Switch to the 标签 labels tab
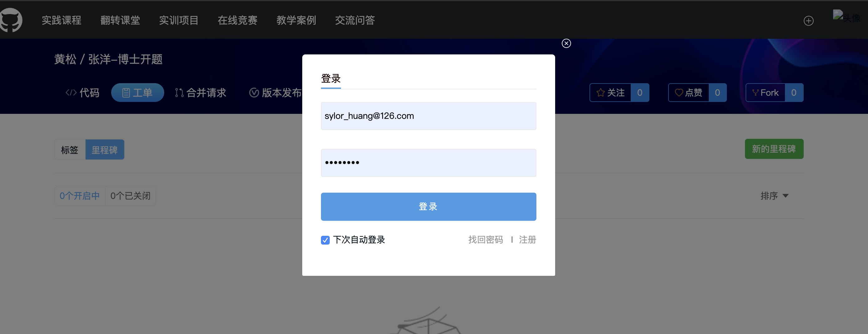 coord(70,149)
